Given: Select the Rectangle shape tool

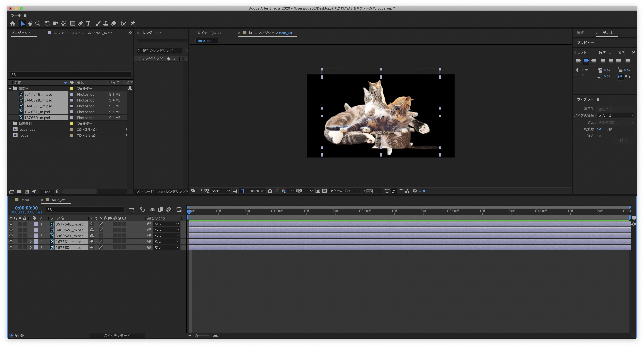Looking at the screenshot, I should coord(73,24).
